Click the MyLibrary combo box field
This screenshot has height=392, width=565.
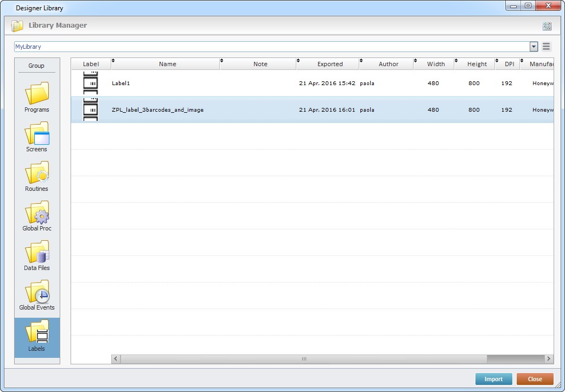pyautogui.click(x=271, y=47)
